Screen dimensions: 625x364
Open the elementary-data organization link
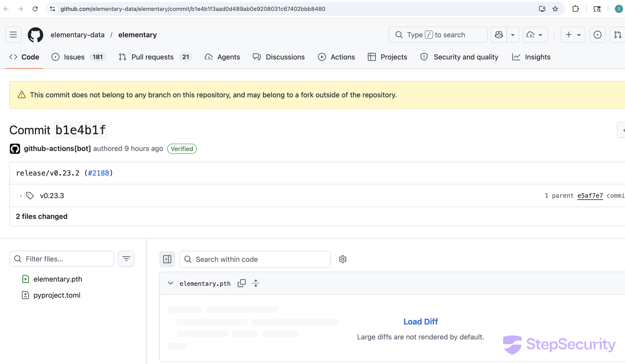pyautogui.click(x=78, y=35)
